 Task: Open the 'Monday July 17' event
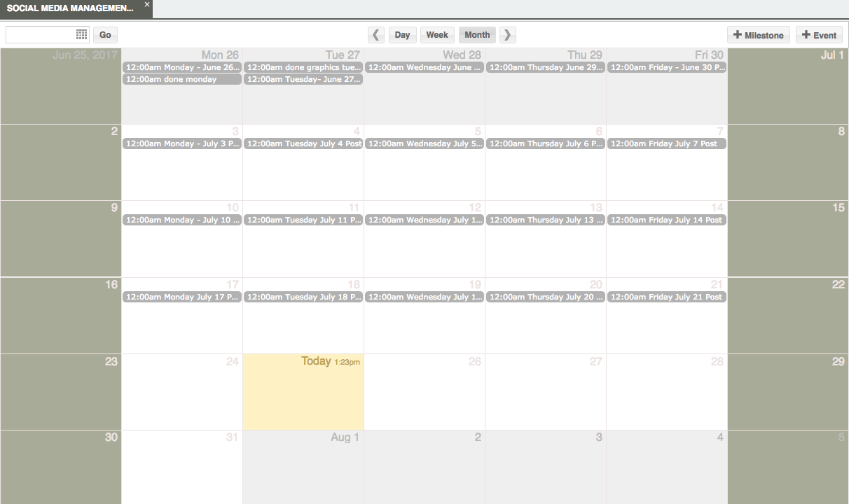[182, 297]
